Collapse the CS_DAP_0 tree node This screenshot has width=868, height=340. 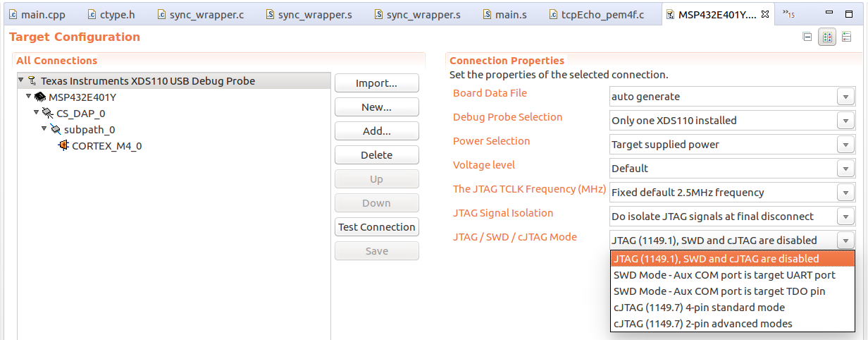pyautogui.click(x=37, y=114)
